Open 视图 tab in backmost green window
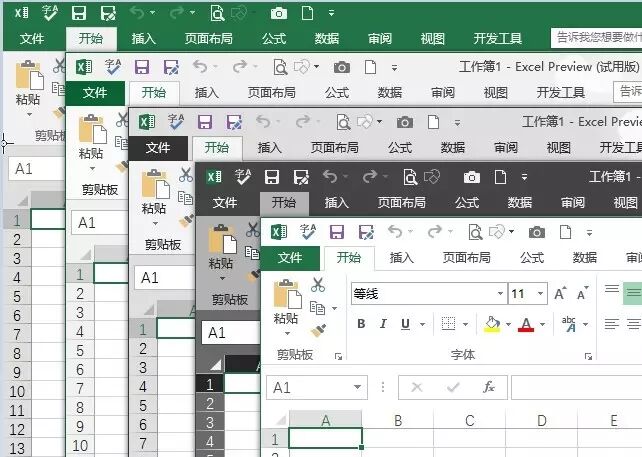This screenshot has height=457, width=642. (x=433, y=39)
